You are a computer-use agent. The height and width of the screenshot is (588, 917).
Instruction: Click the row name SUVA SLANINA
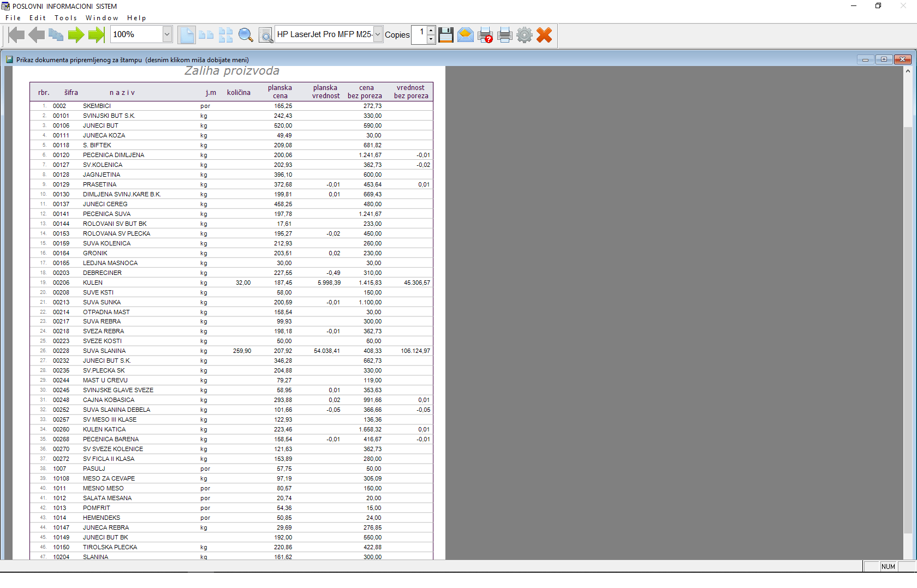click(104, 351)
